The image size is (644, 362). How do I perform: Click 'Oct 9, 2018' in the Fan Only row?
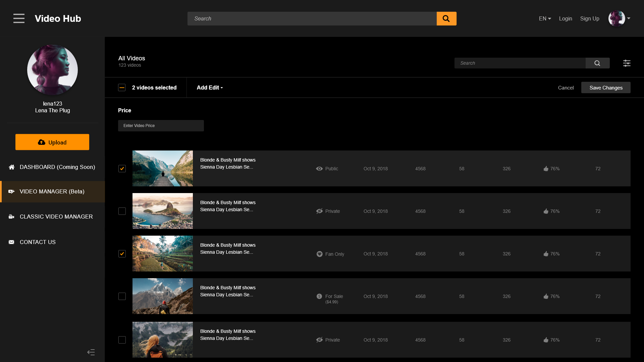[376, 254]
